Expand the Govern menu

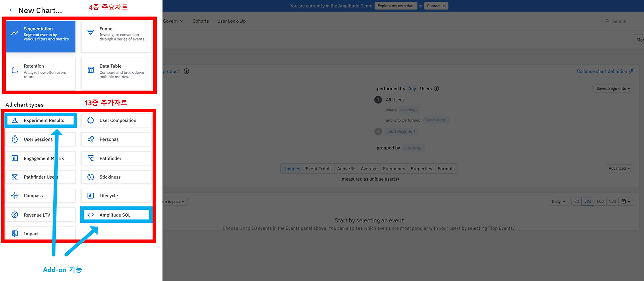[x=173, y=21]
